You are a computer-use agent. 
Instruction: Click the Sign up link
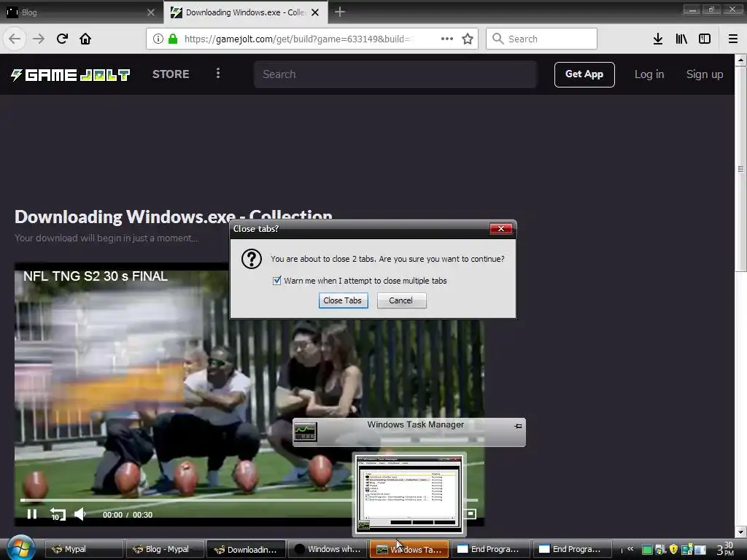tap(704, 74)
